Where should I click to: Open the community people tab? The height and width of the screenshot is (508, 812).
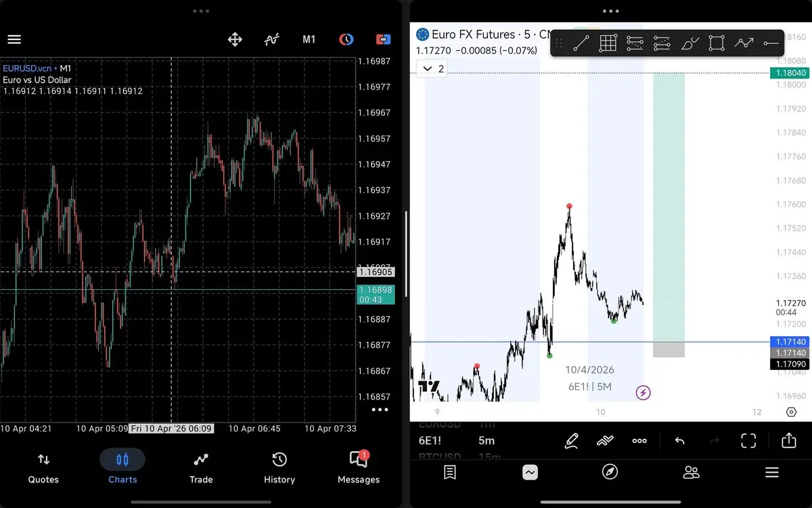(x=691, y=472)
